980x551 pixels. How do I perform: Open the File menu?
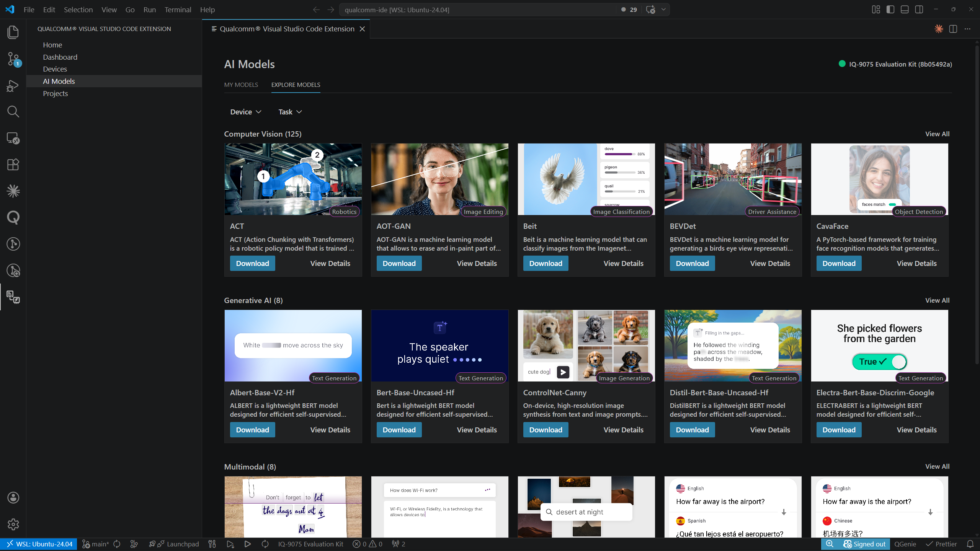click(x=29, y=10)
